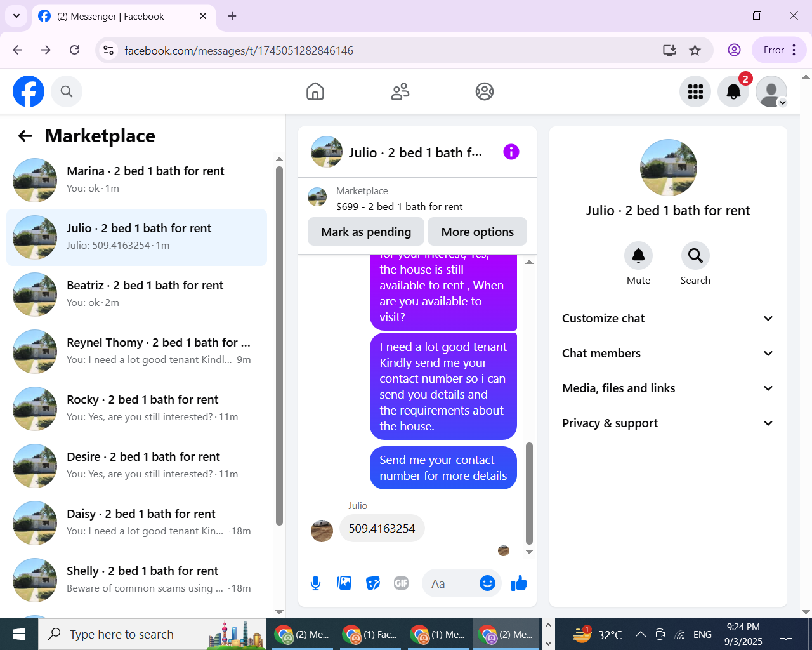Image resolution: width=812 pixels, height=650 pixels.
Task: Expand the Customize chat section
Action: point(668,319)
